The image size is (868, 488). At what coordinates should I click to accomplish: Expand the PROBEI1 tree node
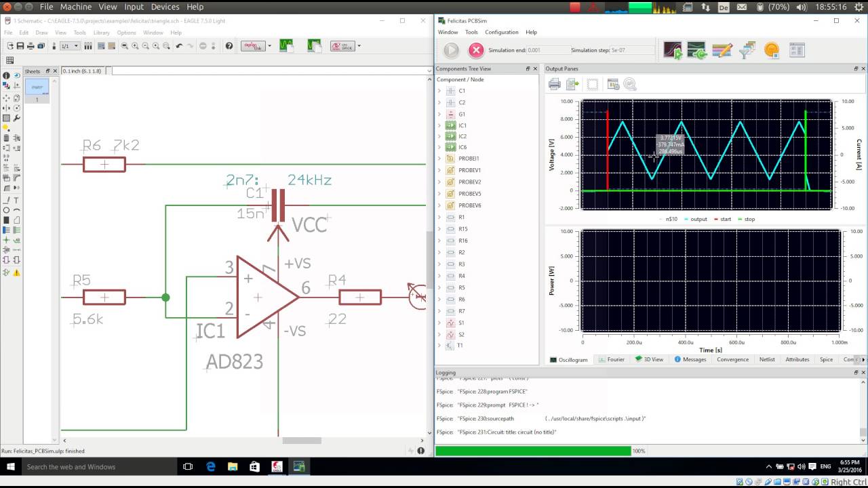click(x=439, y=159)
